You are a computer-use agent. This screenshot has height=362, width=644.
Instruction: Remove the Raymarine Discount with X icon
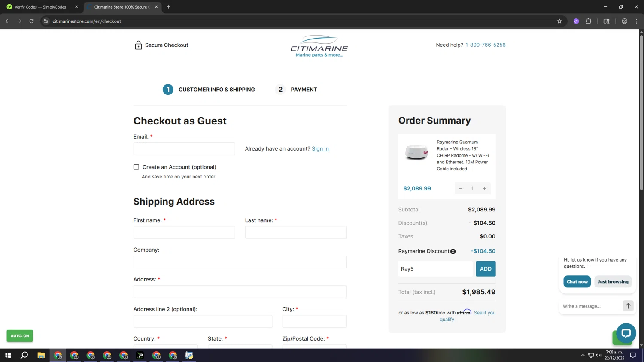453,252
